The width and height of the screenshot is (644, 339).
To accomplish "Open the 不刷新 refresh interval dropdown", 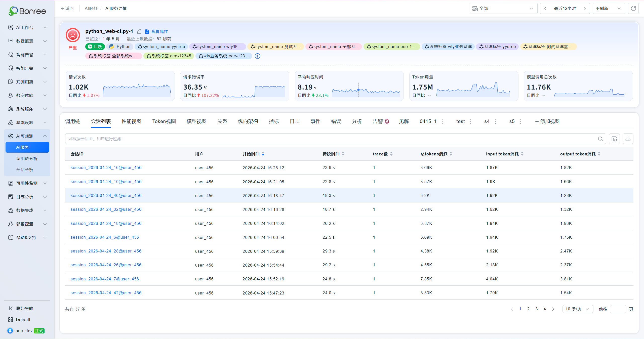I will point(609,9).
